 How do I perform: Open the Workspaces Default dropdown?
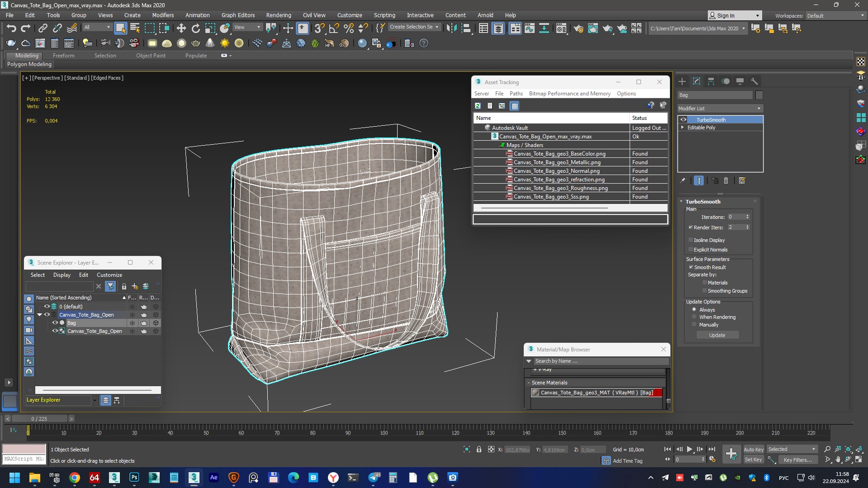835,16
